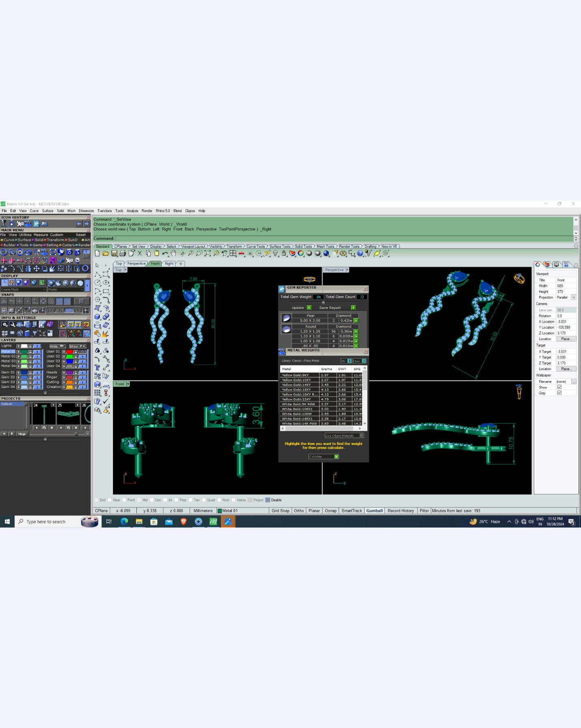581x728 pixels.
Task: Click the red color swatch for User 01
Action: 70,351
